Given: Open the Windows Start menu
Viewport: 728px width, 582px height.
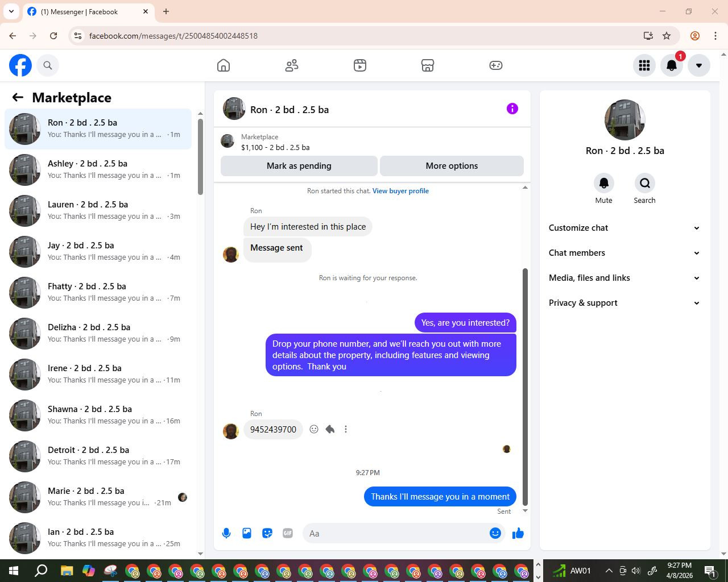Looking at the screenshot, I should point(14,571).
